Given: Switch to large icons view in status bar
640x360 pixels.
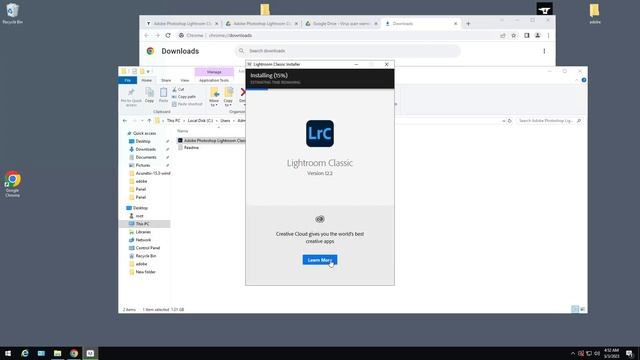Looking at the screenshot, I should (582, 309).
